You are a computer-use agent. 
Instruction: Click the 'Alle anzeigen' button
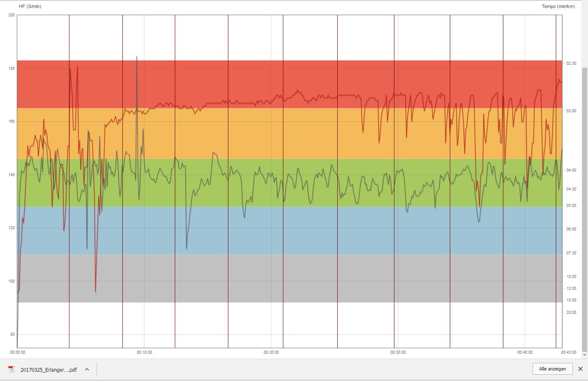pyautogui.click(x=552, y=369)
